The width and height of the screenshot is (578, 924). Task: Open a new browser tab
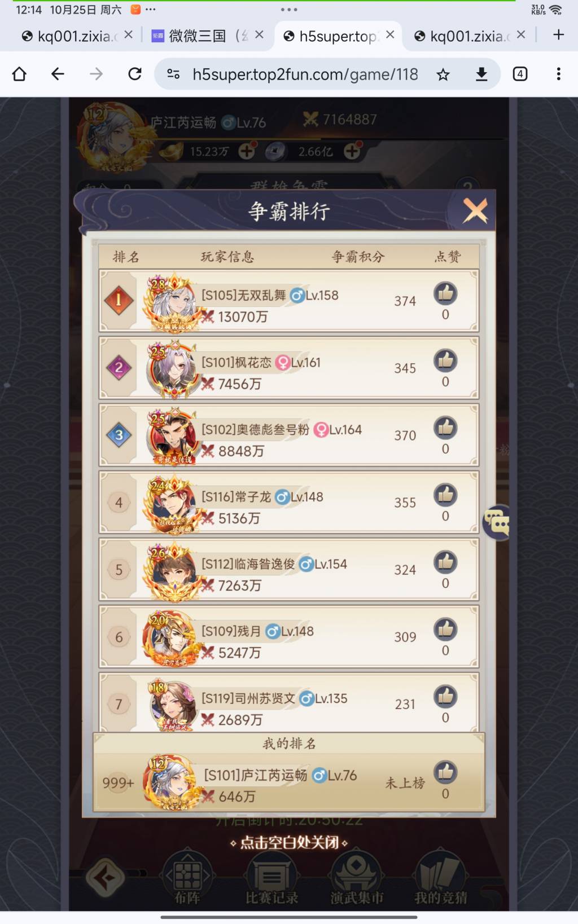(x=558, y=35)
